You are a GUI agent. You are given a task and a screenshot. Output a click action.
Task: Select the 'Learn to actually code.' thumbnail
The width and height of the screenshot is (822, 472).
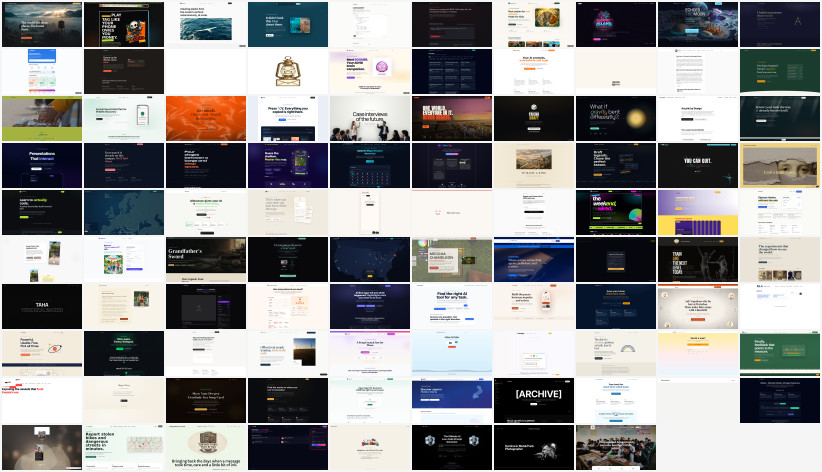tap(42, 212)
